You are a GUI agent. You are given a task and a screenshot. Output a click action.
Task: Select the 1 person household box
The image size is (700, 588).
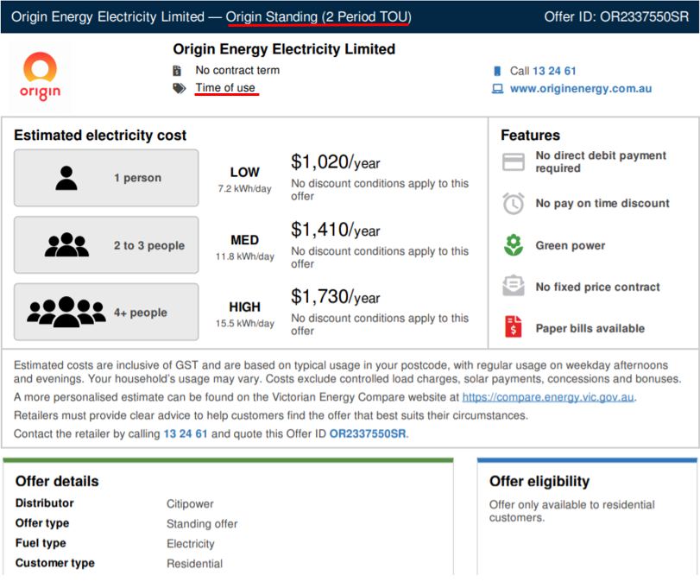pyautogui.click(x=106, y=178)
